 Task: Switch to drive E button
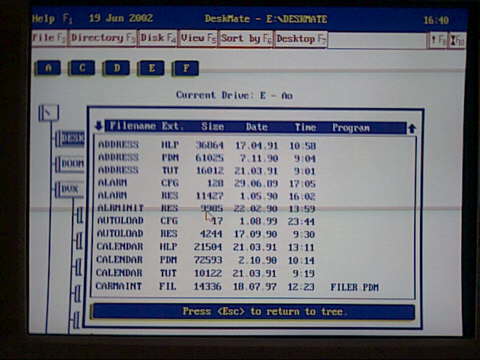coord(151,68)
